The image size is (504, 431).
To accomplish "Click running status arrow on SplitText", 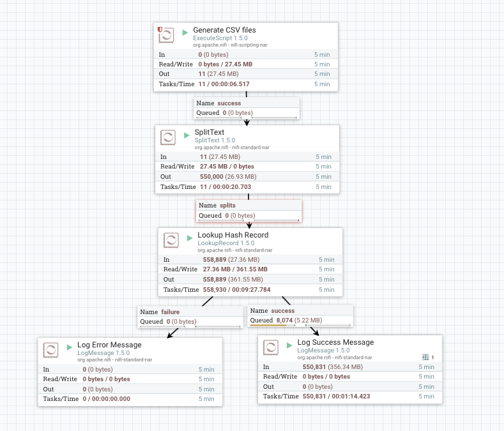I will point(187,135).
